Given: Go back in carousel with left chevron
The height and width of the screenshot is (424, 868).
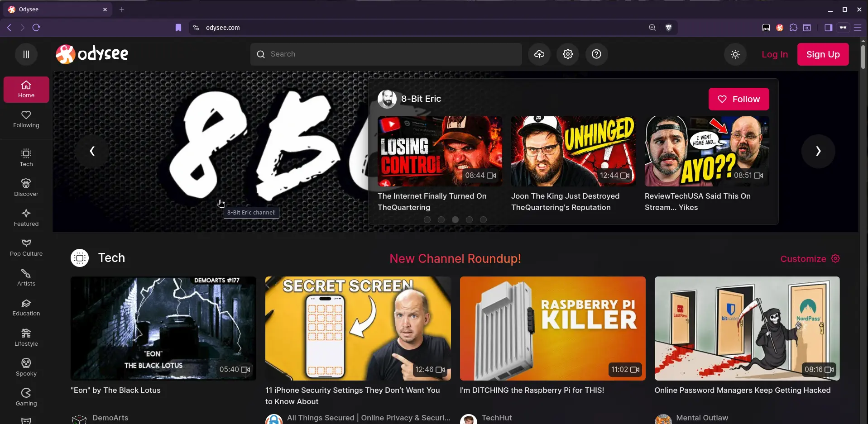Looking at the screenshot, I should [92, 151].
